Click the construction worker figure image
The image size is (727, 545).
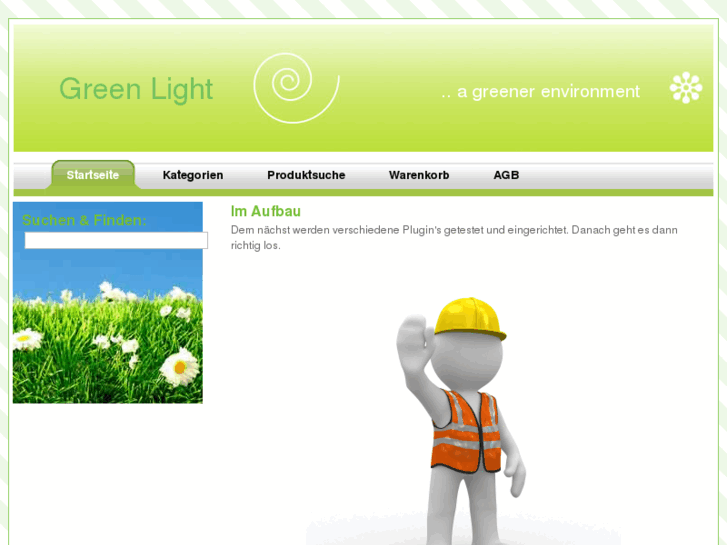[461, 420]
